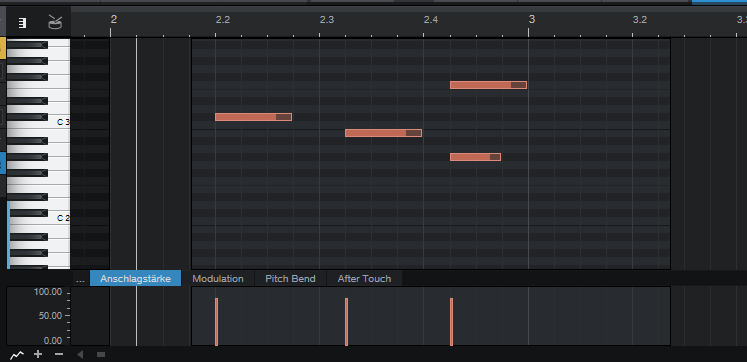Image resolution: width=747 pixels, height=362 pixels.
Task: Click the left arrow lane navigation icon
Action: coord(80,354)
